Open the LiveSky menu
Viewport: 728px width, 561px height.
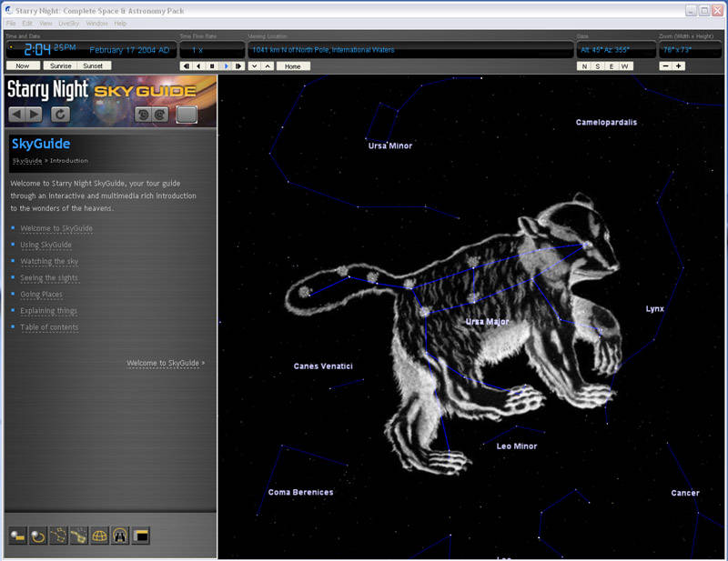point(69,24)
